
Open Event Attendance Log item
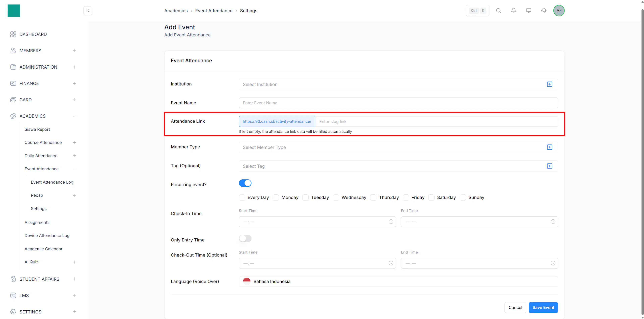(52, 182)
